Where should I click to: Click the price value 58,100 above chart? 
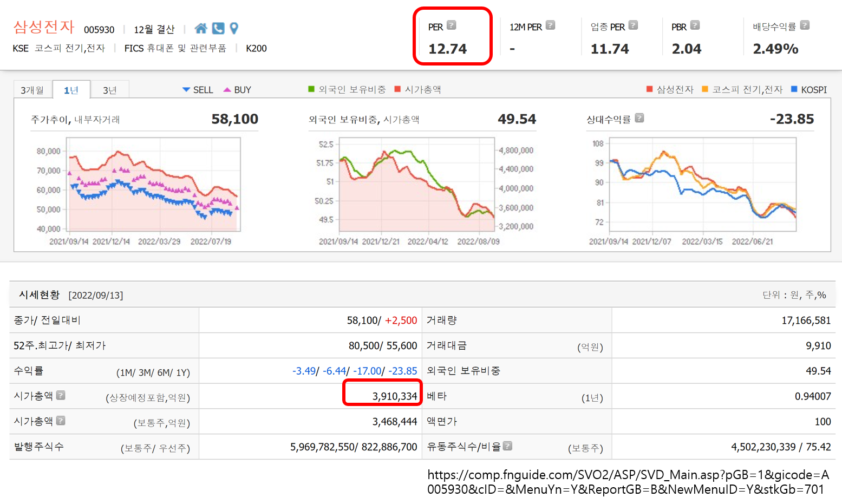pos(235,119)
